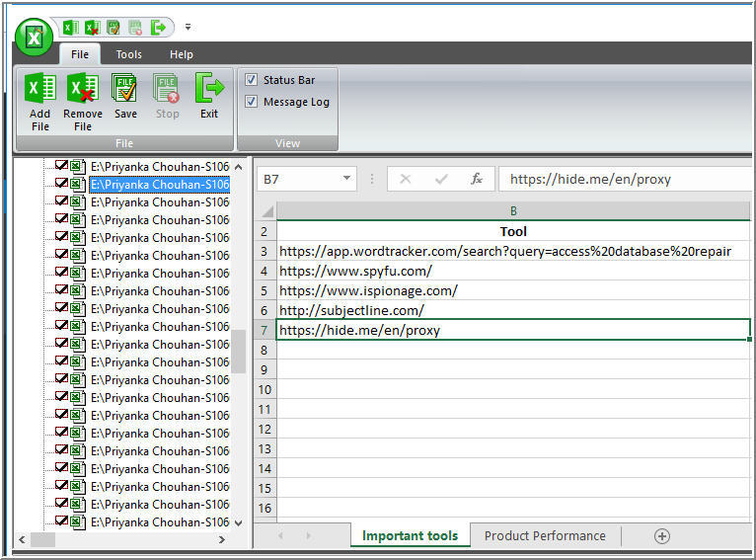Open the Tools ribbon tab

coord(128,54)
